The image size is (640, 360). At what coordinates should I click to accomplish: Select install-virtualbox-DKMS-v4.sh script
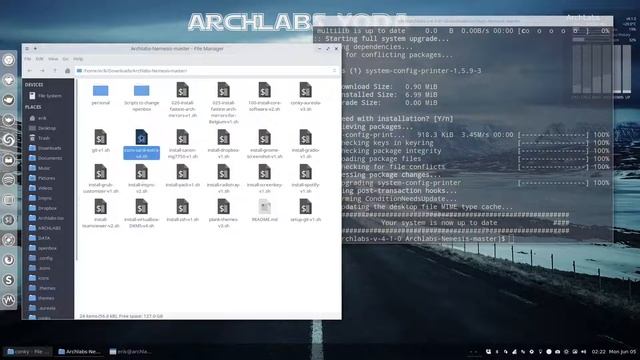(x=141, y=213)
